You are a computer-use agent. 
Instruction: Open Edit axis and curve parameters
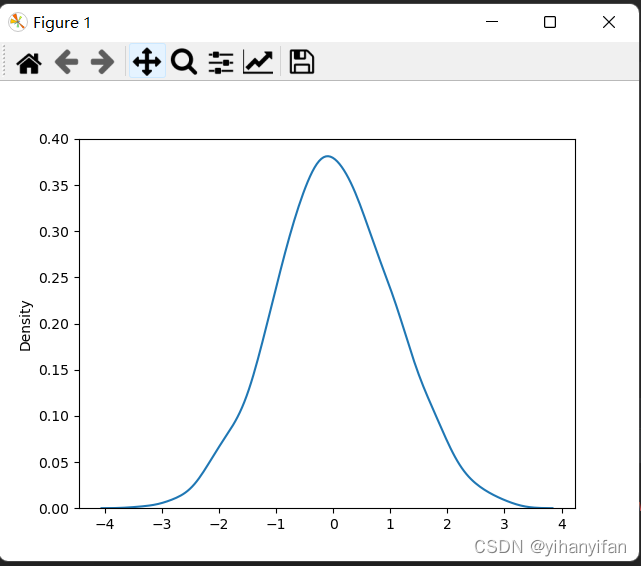[258, 62]
